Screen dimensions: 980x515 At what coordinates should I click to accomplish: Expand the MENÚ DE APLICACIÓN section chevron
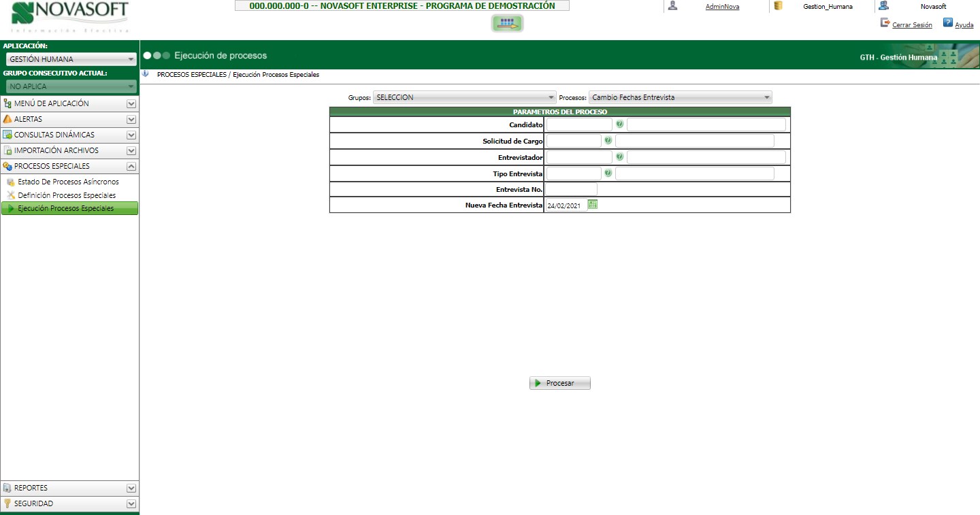click(131, 104)
